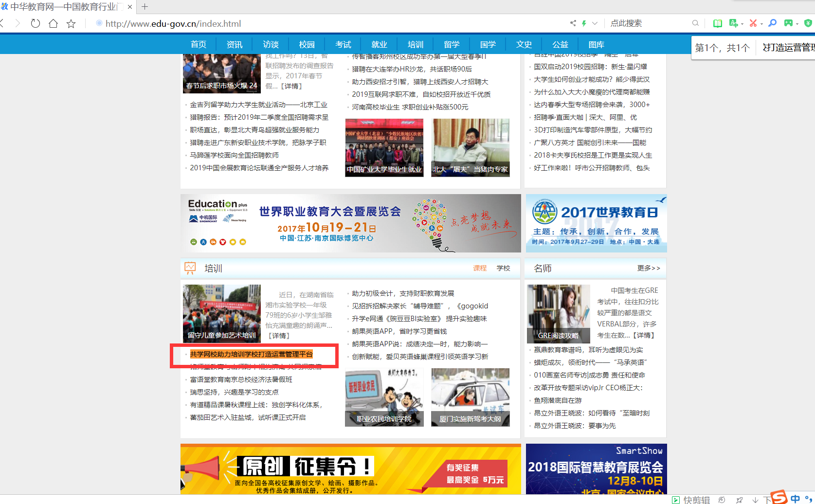Open the 2017世界教育日 banner
The image size is (815, 504).
click(596, 223)
